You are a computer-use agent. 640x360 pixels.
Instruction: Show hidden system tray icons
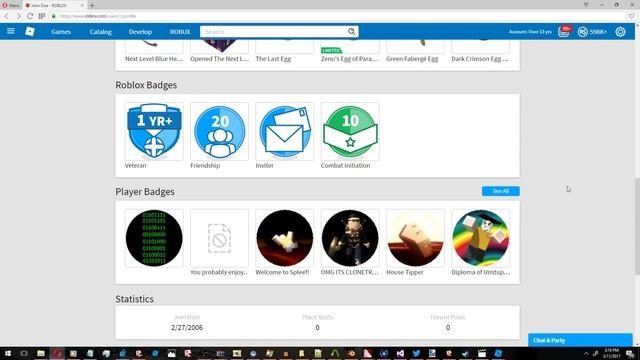click(x=586, y=353)
